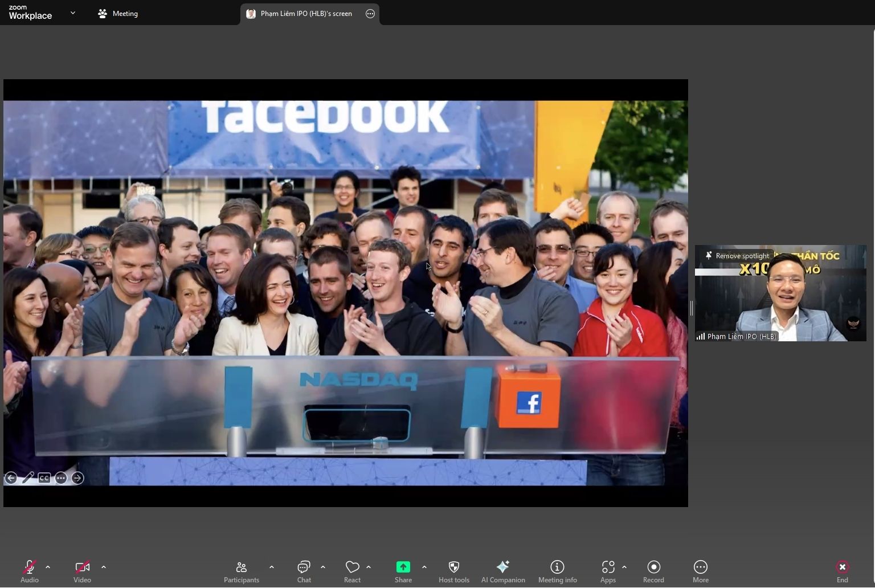Viewport: 875px width, 588px height.
Task: Open the Apps menu
Action: [x=608, y=571]
